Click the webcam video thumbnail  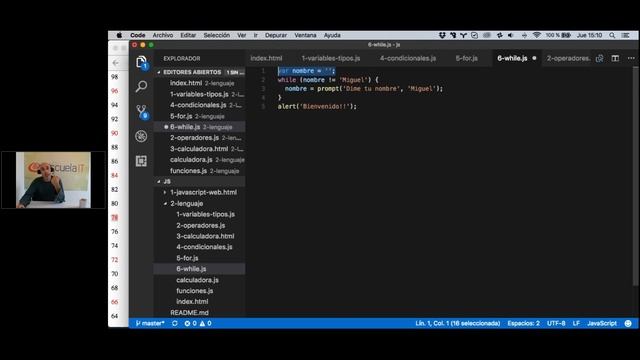coord(53,180)
